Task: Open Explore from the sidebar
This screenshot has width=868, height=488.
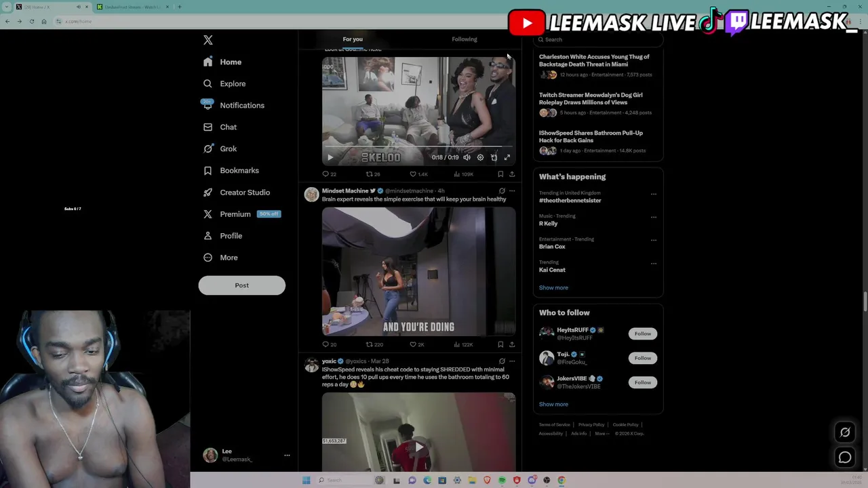Action: pyautogui.click(x=224, y=83)
